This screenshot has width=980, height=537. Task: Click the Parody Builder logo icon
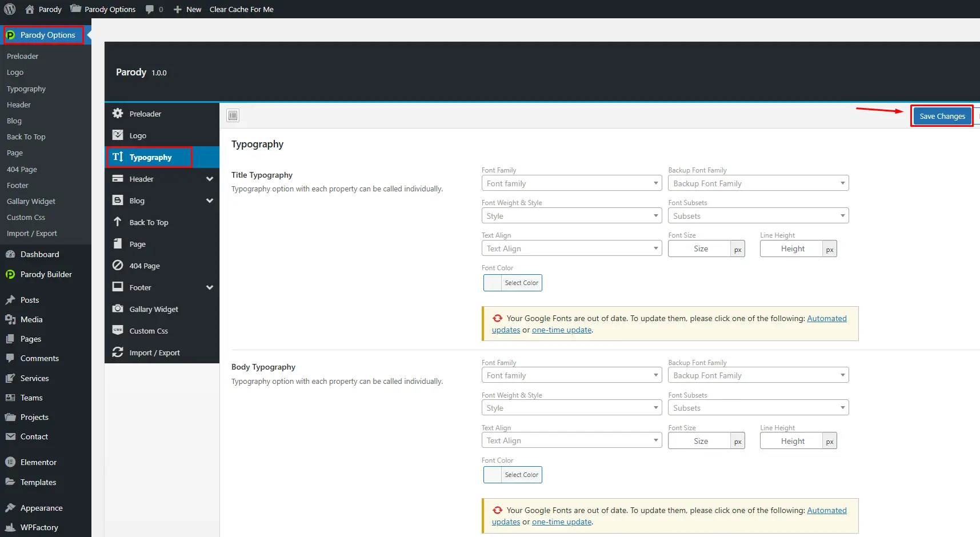click(x=10, y=274)
